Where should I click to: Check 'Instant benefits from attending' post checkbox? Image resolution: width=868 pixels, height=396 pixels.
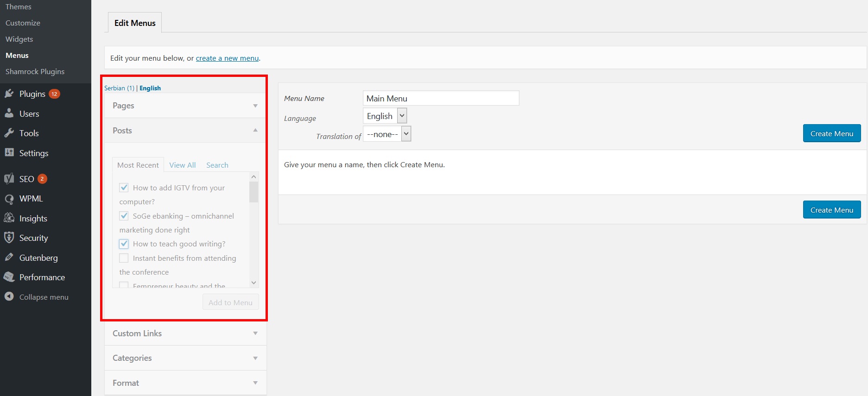(124, 258)
